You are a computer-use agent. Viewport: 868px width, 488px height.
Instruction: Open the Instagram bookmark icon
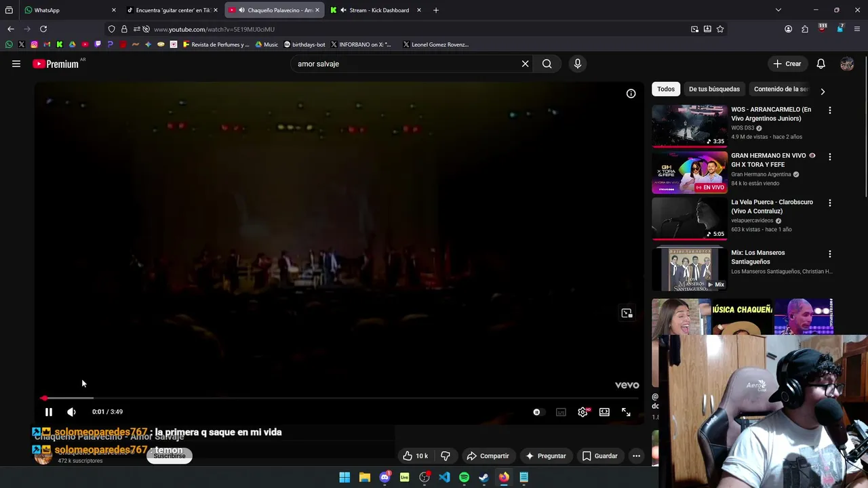tap(34, 45)
